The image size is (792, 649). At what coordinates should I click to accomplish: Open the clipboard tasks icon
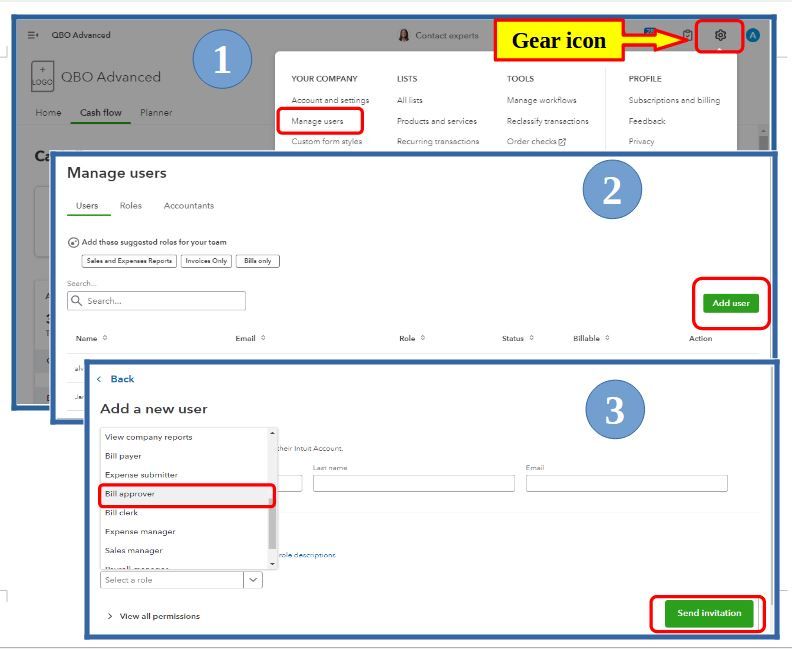[x=687, y=35]
